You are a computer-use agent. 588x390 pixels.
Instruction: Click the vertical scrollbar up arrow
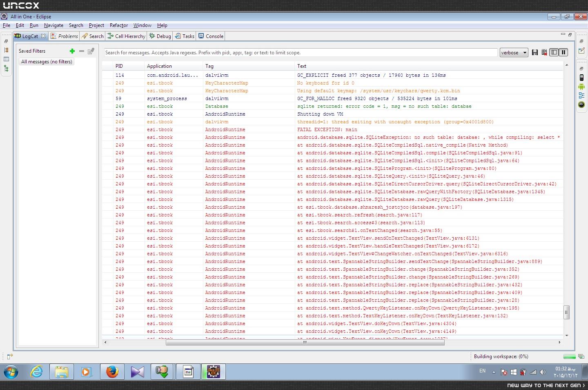tap(566, 65)
